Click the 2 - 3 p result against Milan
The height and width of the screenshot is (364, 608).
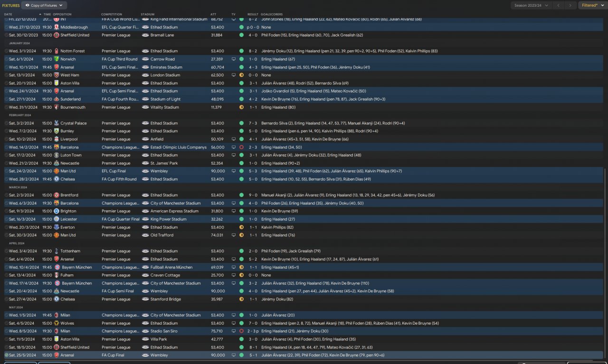coord(254,331)
